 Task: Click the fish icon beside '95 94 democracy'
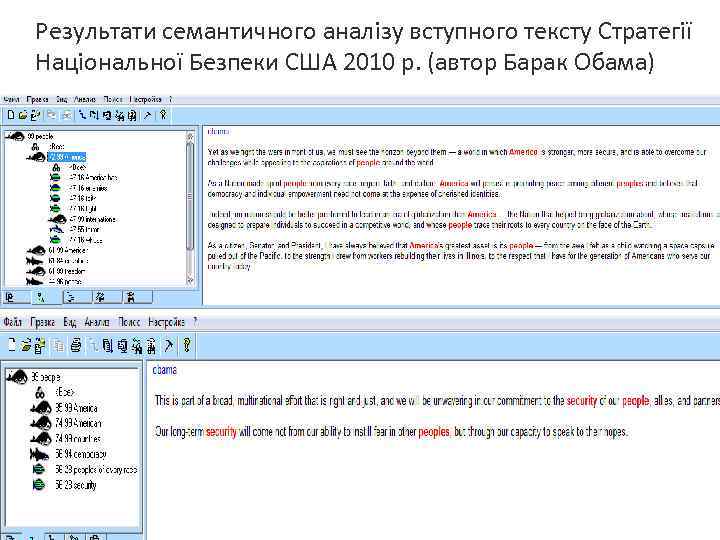click(x=39, y=454)
